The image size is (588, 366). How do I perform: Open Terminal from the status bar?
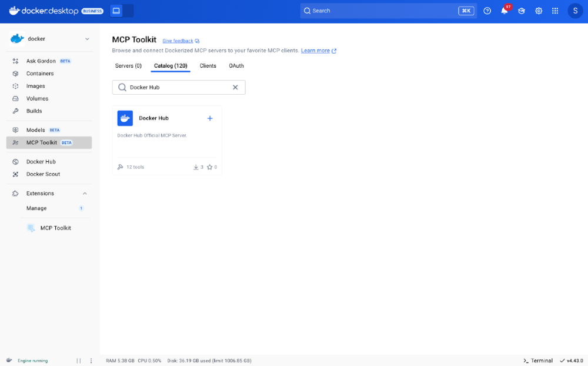pos(538,361)
